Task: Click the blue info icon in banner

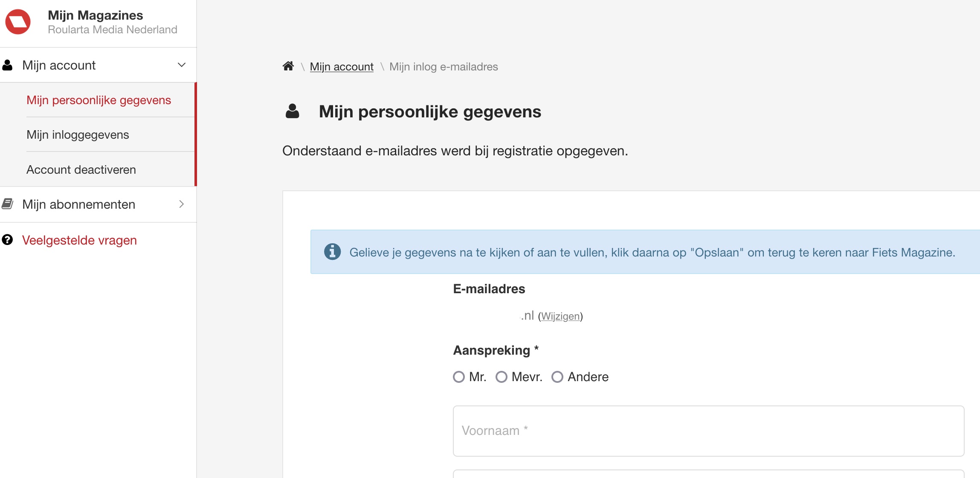Action: point(332,252)
